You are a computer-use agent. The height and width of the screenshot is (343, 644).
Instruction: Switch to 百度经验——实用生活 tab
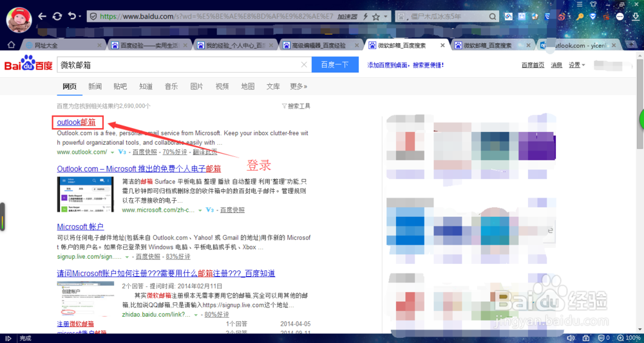click(x=150, y=45)
